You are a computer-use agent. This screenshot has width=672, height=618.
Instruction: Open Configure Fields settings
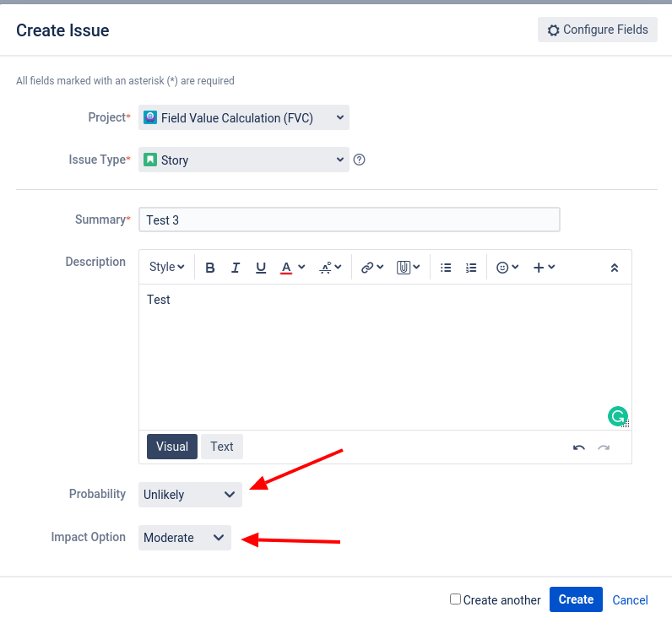pyautogui.click(x=597, y=30)
